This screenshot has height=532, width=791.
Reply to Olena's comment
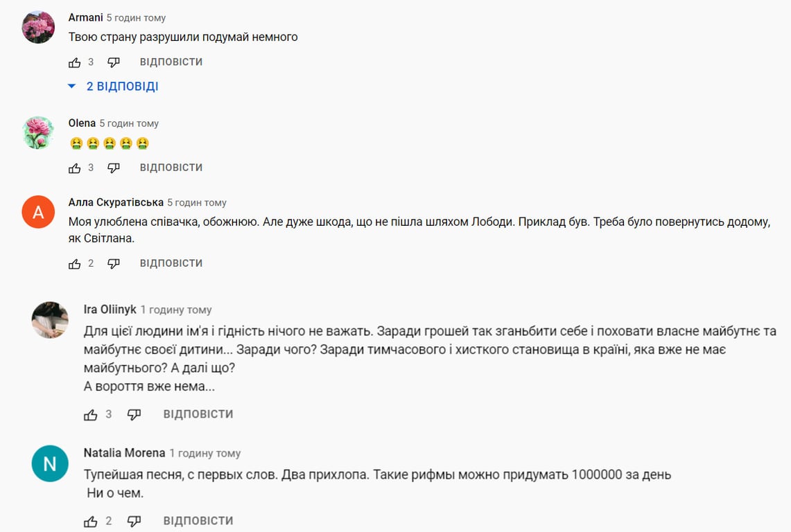point(171,168)
